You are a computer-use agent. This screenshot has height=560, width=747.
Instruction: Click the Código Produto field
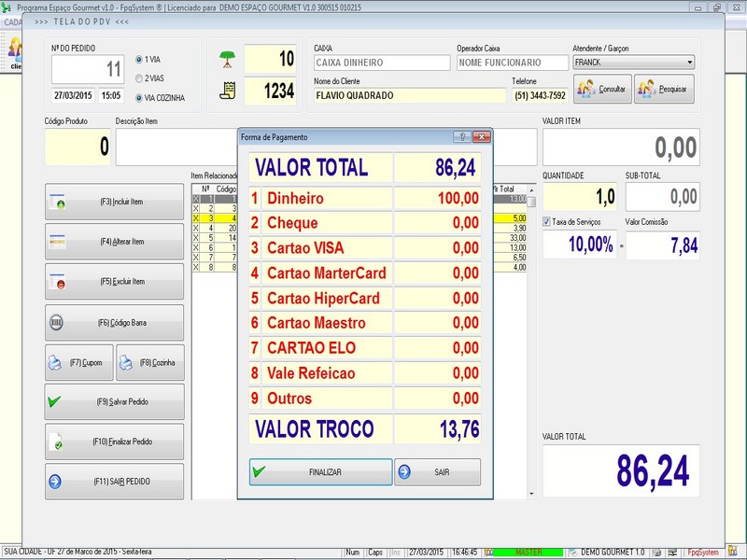tap(78, 147)
